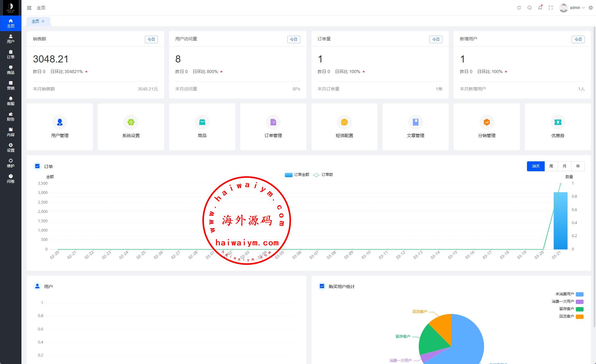Image resolution: width=596 pixels, height=364 pixels.
Task: Click the 回流客户 orange legend swatch
Action: click(x=579, y=316)
